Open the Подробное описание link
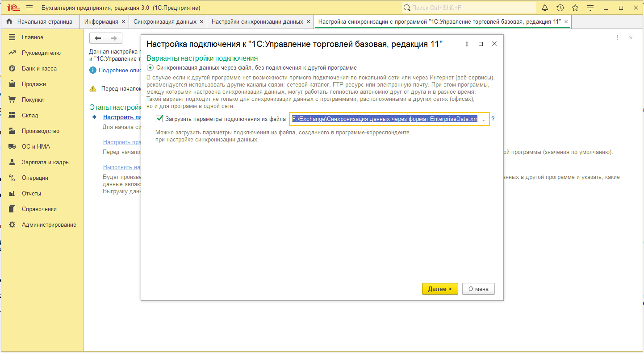Viewport: 644px width, 353px height. [x=120, y=71]
